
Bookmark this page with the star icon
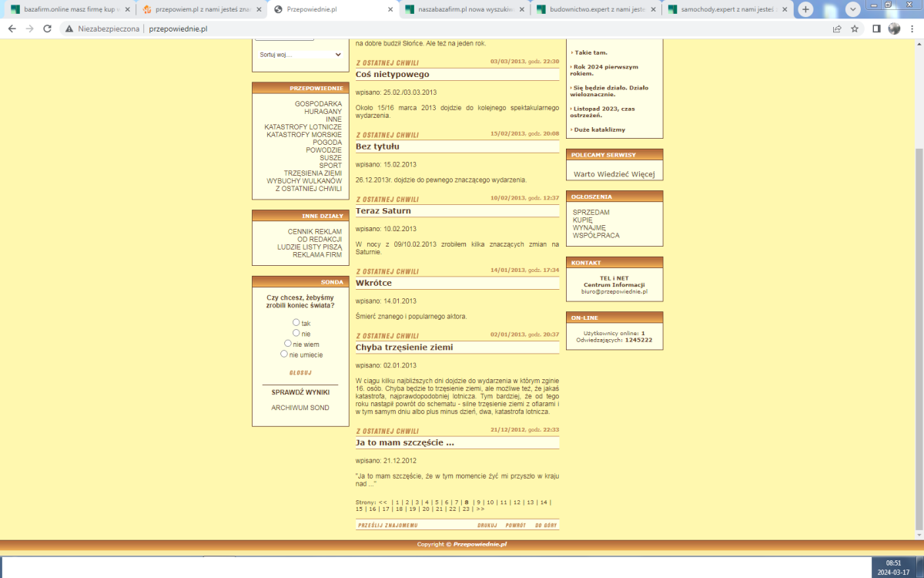(x=855, y=29)
